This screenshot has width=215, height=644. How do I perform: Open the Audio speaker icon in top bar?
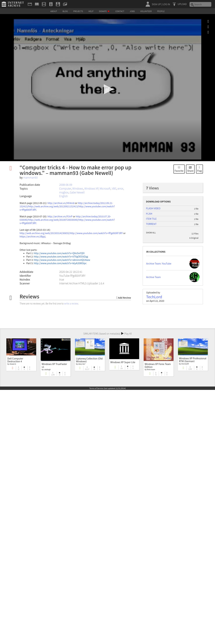(x=51, y=4)
